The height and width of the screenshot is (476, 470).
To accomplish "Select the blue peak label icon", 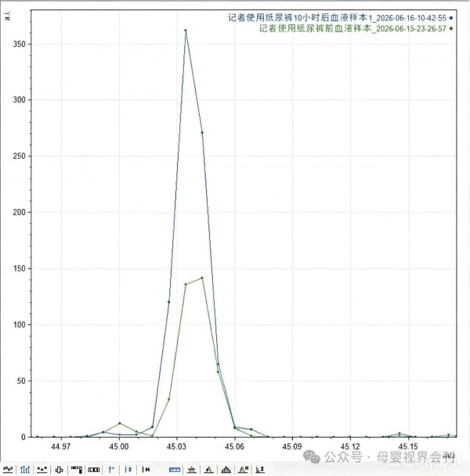I will tap(111, 470).
